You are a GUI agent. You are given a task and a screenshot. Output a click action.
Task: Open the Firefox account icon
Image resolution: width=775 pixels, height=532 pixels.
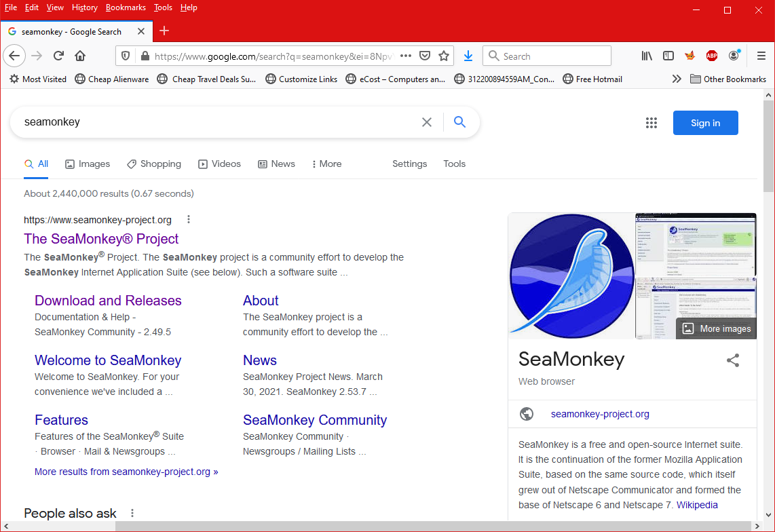coord(734,56)
